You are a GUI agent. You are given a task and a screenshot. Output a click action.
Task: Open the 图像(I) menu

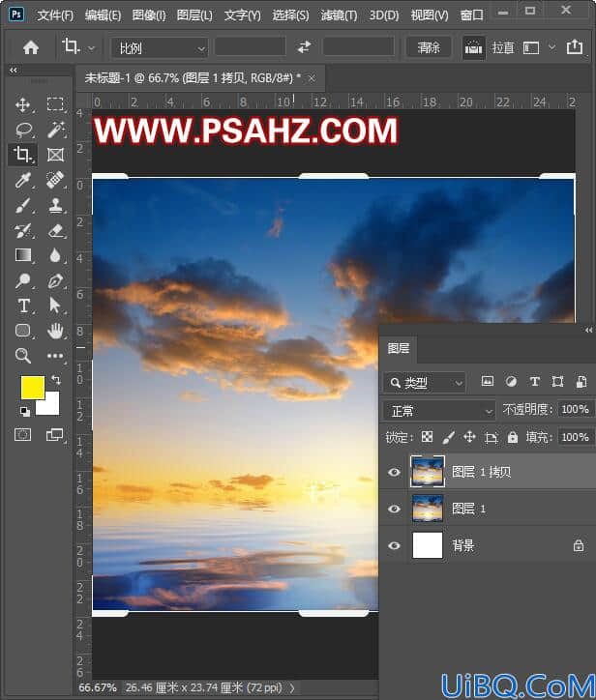pyautogui.click(x=149, y=15)
